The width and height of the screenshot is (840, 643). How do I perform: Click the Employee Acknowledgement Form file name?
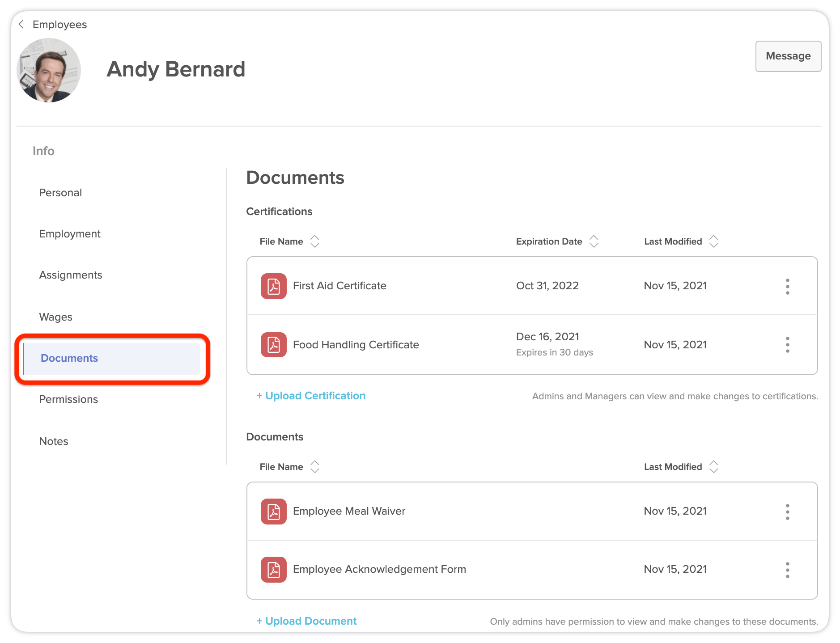(379, 569)
